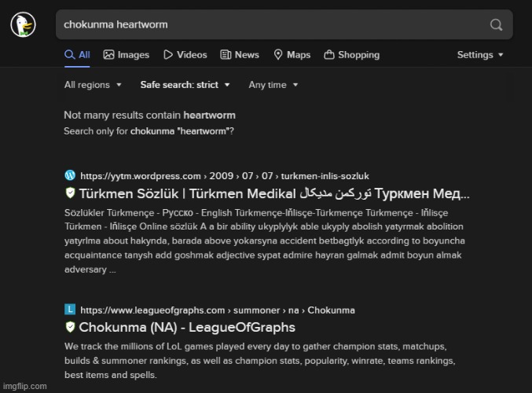Click search only for chokunma "heartworm" link

coord(182,131)
